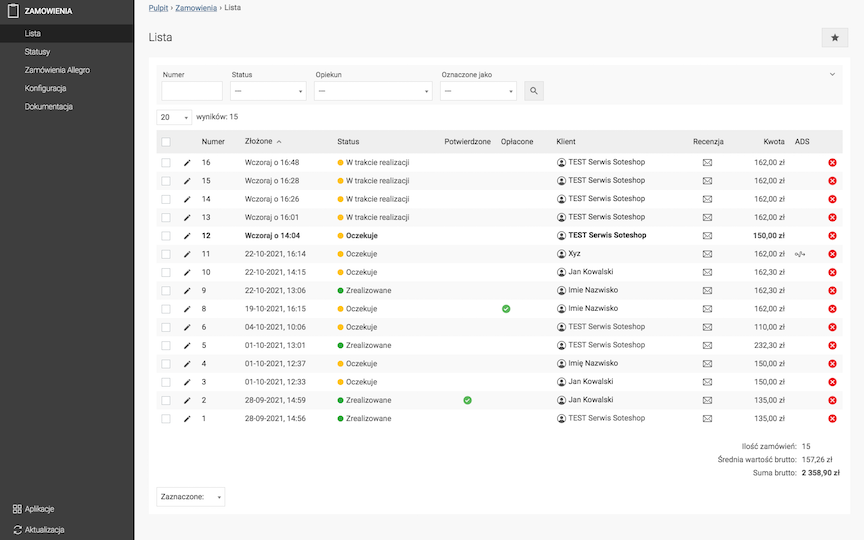Tick the checkbox beside order 13
The image size is (864, 540).
(x=166, y=217)
